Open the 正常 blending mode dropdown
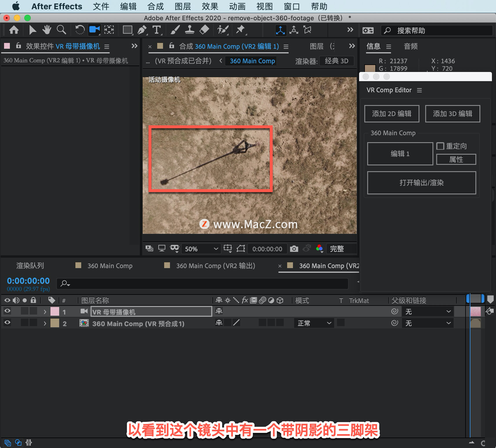Screen dimensions: 496x448 314,323
